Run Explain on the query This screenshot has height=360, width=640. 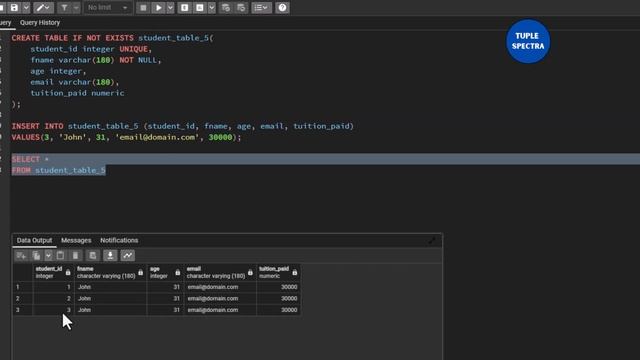point(184,7)
